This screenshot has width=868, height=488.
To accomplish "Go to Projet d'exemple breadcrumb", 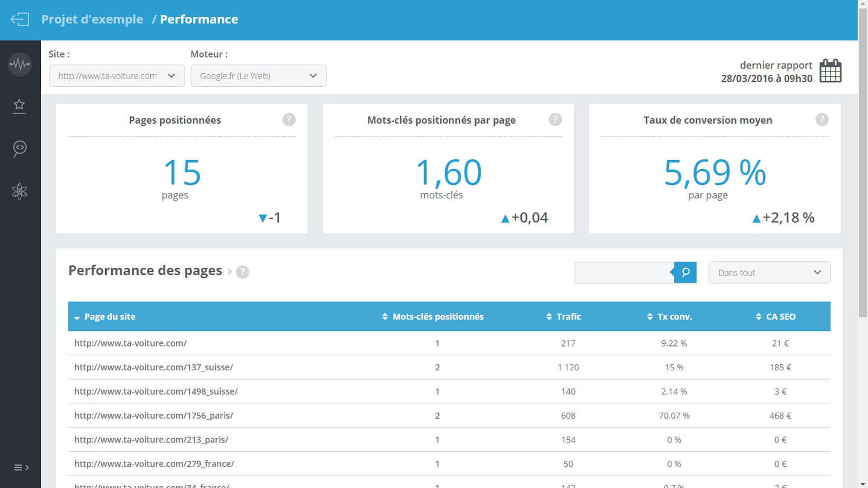I will click(x=92, y=20).
